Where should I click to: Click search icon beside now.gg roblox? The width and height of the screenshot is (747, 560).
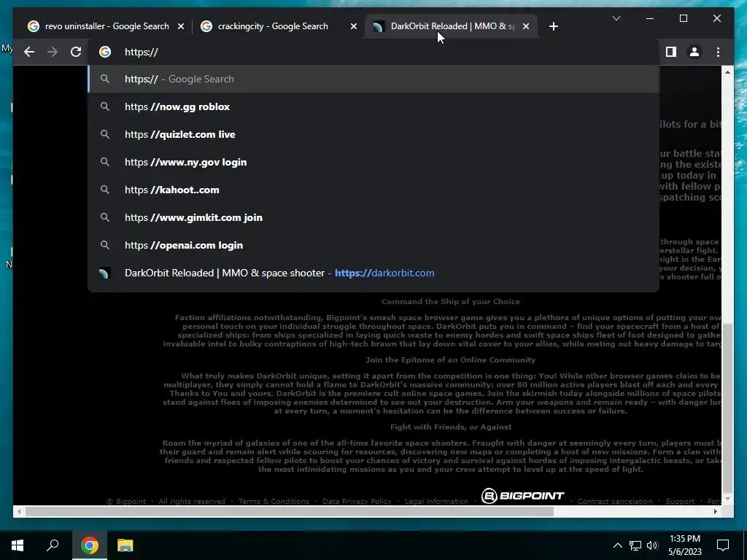pyautogui.click(x=105, y=106)
